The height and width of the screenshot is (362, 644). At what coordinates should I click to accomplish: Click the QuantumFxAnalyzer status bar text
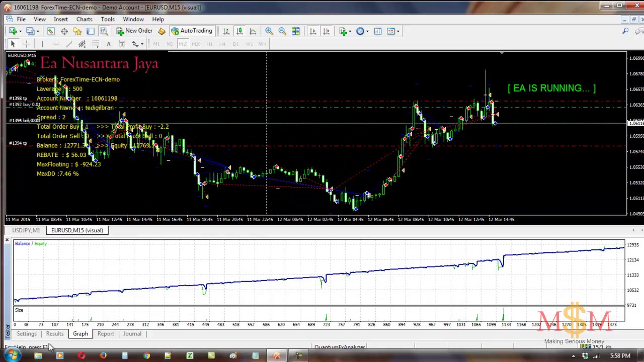click(x=340, y=347)
